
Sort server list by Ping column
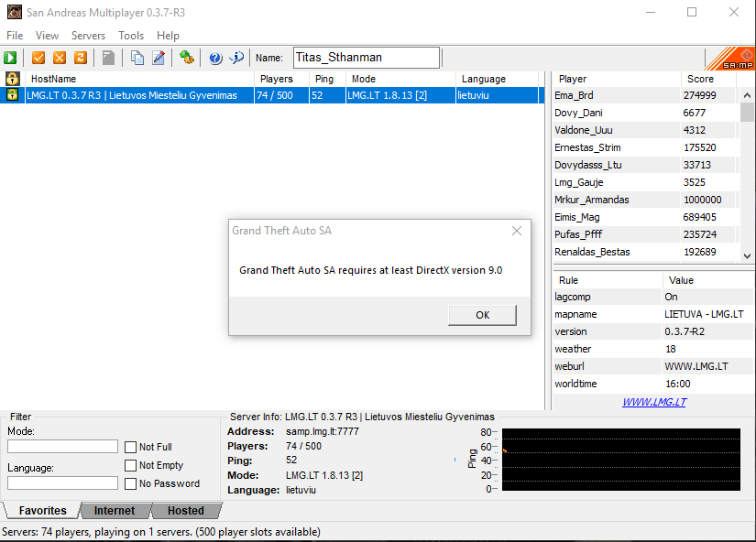327,79
